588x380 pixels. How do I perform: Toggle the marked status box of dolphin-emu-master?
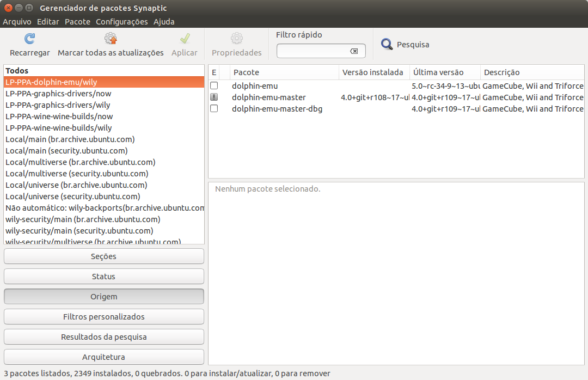214,97
